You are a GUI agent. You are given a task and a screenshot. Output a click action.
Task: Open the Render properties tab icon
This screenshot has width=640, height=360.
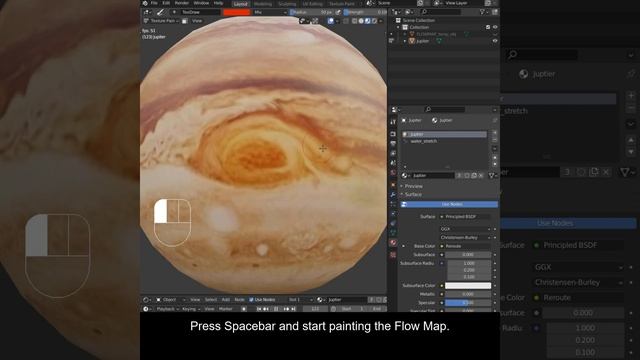(393, 134)
